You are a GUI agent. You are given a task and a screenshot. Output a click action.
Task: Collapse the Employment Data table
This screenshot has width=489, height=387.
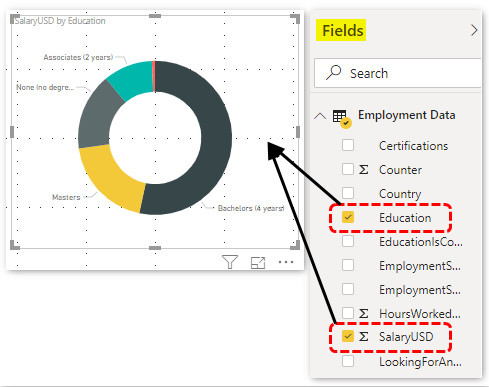320,116
